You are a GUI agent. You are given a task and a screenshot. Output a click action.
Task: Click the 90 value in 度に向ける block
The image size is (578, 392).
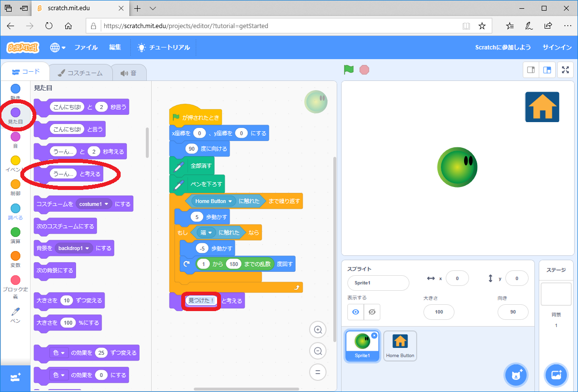(x=191, y=149)
